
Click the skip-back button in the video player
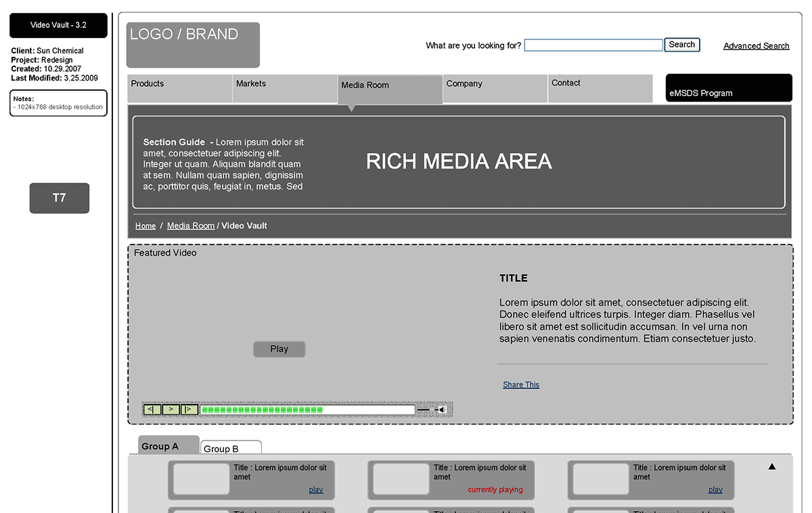pos(152,409)
